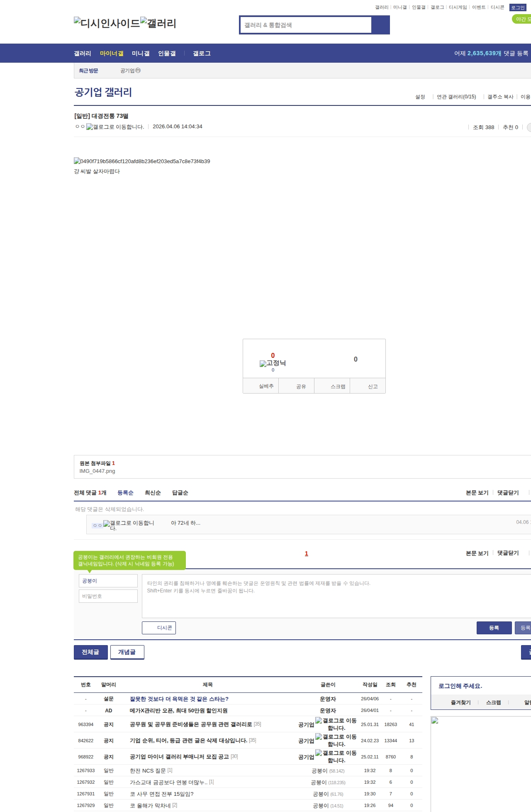Click the 로그인 button at top
The width and height of the screenshot is (531, 812).
point(517,7)
